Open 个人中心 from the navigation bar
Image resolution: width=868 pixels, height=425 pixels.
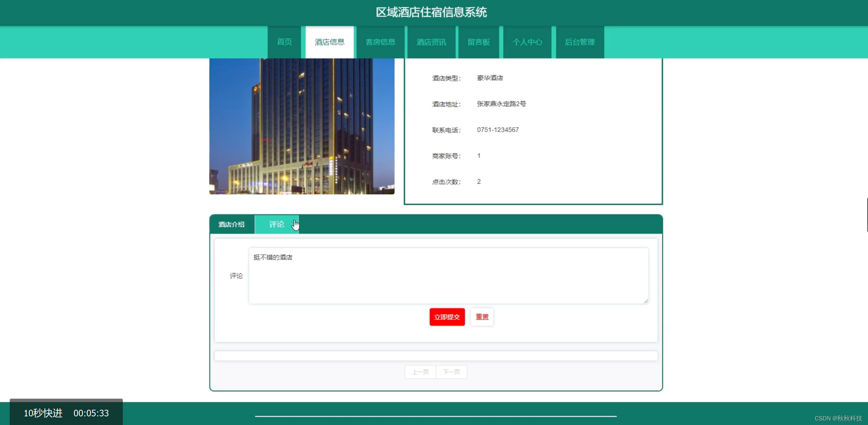pos(527,42)
